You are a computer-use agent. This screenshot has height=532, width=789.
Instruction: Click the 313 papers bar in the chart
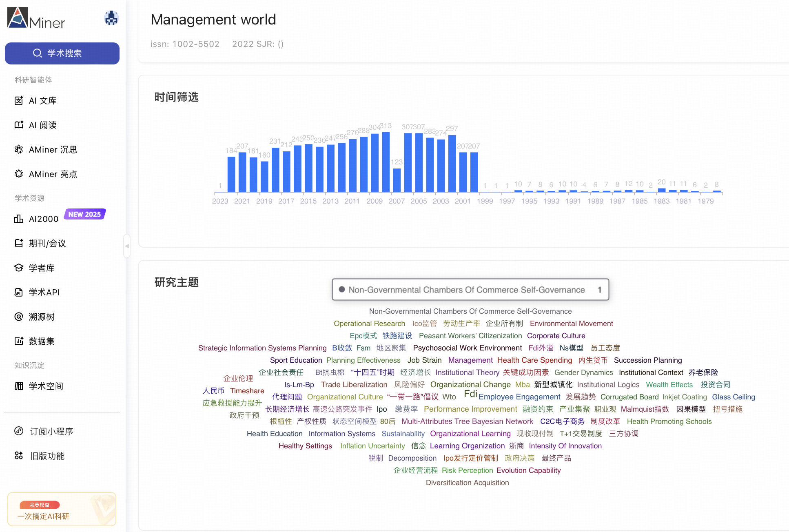click(386, 162)
